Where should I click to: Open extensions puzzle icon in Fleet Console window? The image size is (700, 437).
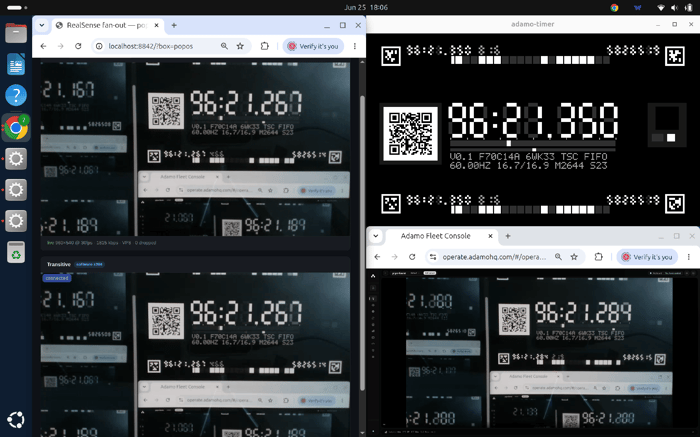(599, 257)
